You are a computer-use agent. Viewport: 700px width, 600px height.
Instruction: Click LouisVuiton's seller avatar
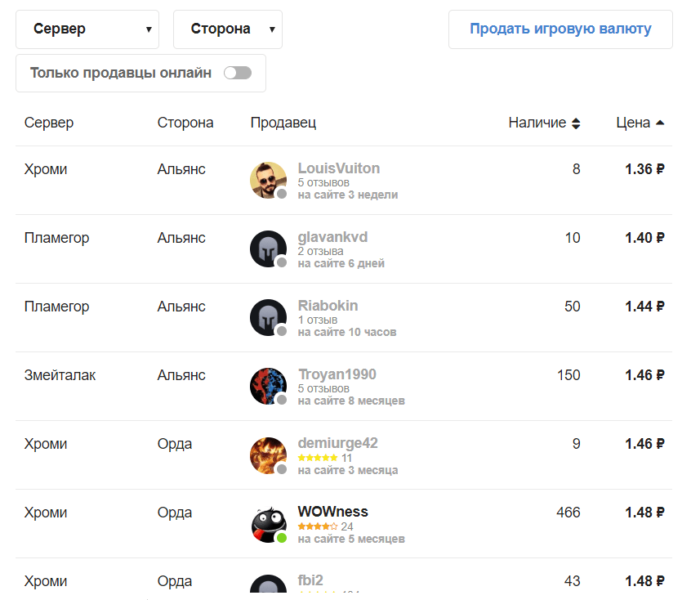pyautogui.click(x=268, y=180)
